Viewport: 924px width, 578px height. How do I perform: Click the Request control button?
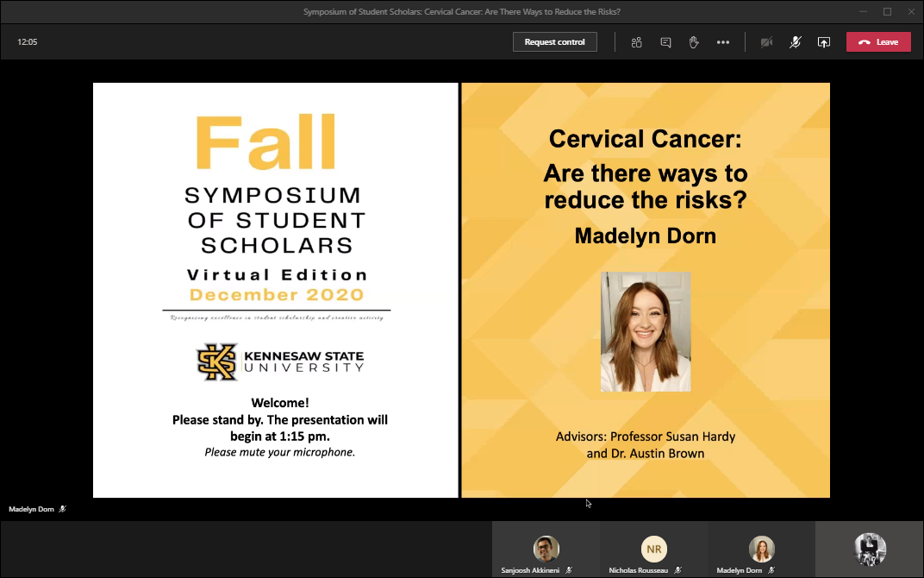[x=554, y=41]
